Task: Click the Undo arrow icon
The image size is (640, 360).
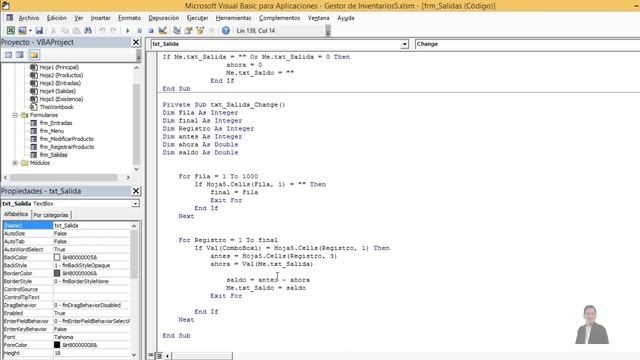Action: (x=102, y=31)
